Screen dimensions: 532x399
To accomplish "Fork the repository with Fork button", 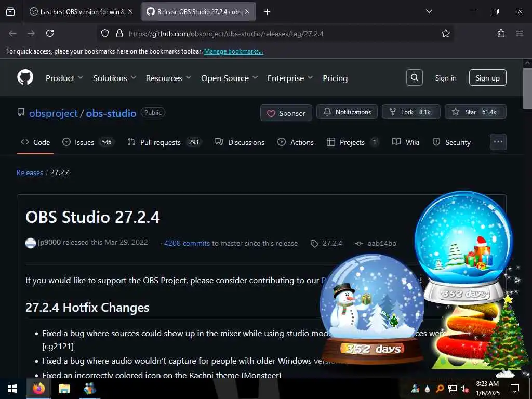I will 411,112.
